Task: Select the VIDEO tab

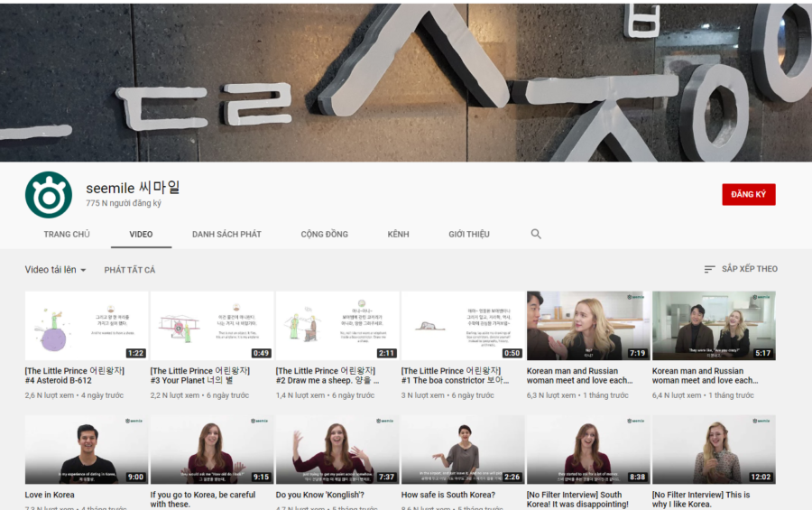Action: (x=141, y=235)
